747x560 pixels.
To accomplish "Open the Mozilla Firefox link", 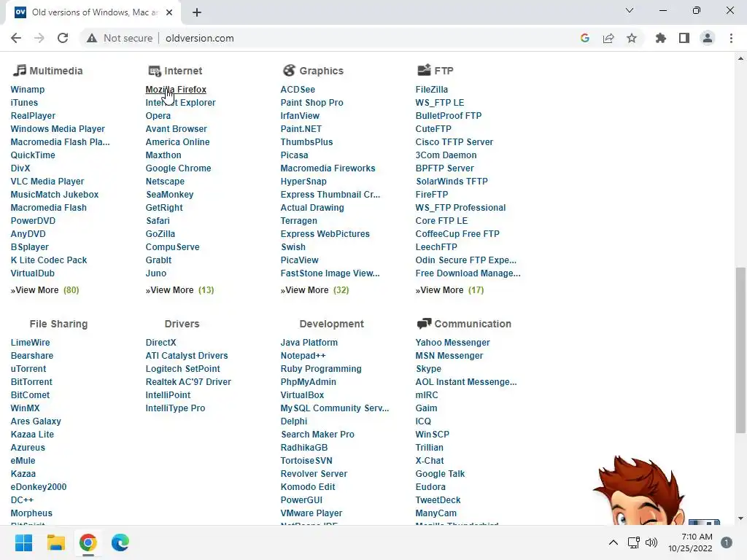I will (x=176, y=90).
